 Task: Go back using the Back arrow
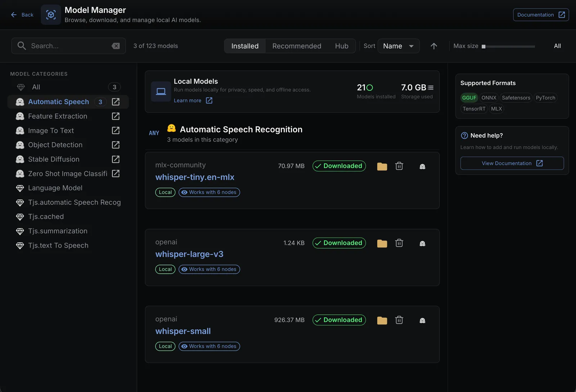[22, 15]
